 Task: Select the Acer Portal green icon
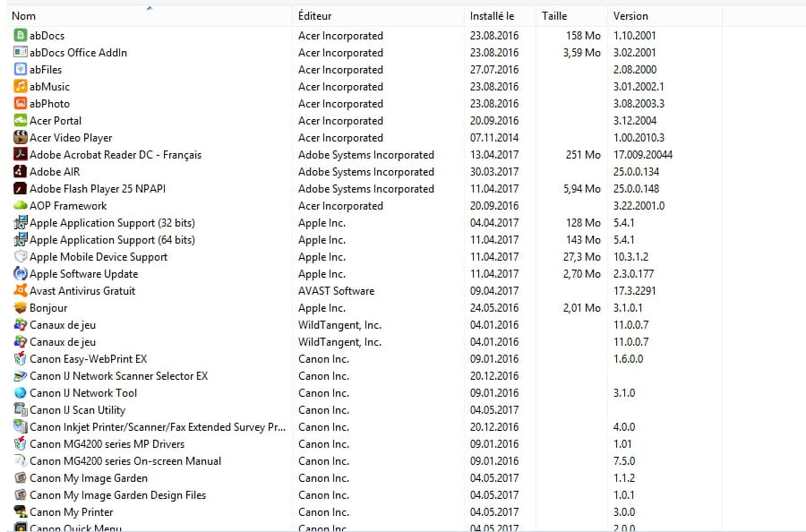20,120
